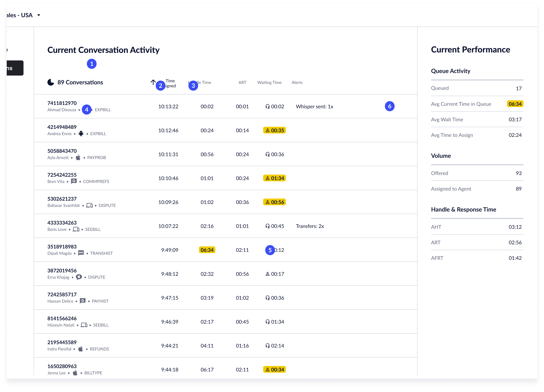Screen dimensions: 544x392
Task: Toggle sort arrow on Time Assigned column
Action: click(x=153, y=82)
